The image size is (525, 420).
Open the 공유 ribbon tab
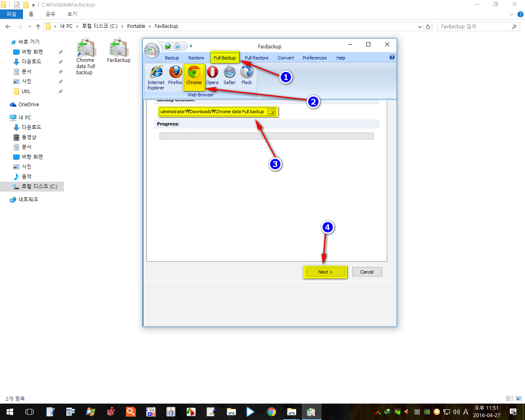point(50,14)
